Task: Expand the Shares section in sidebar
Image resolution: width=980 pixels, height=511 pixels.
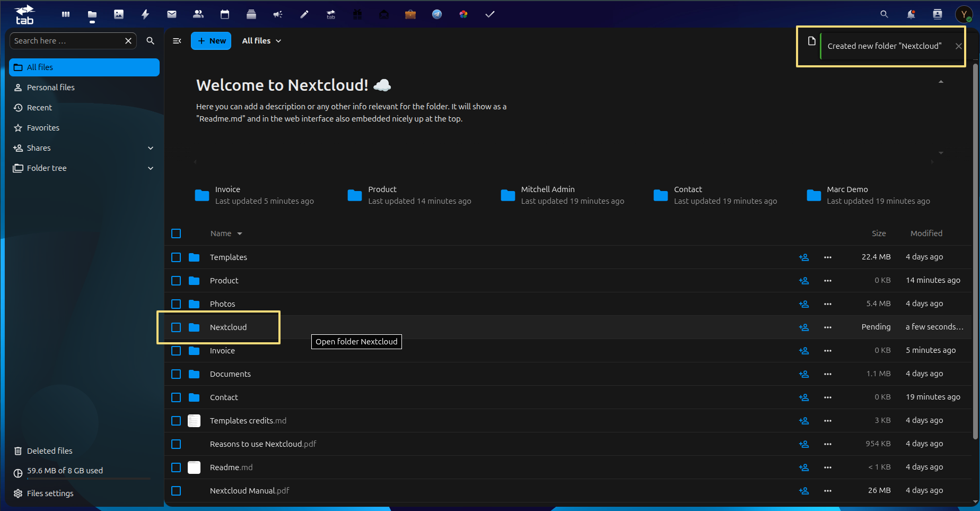Action: pyautogui.click(x=151, y=148)
